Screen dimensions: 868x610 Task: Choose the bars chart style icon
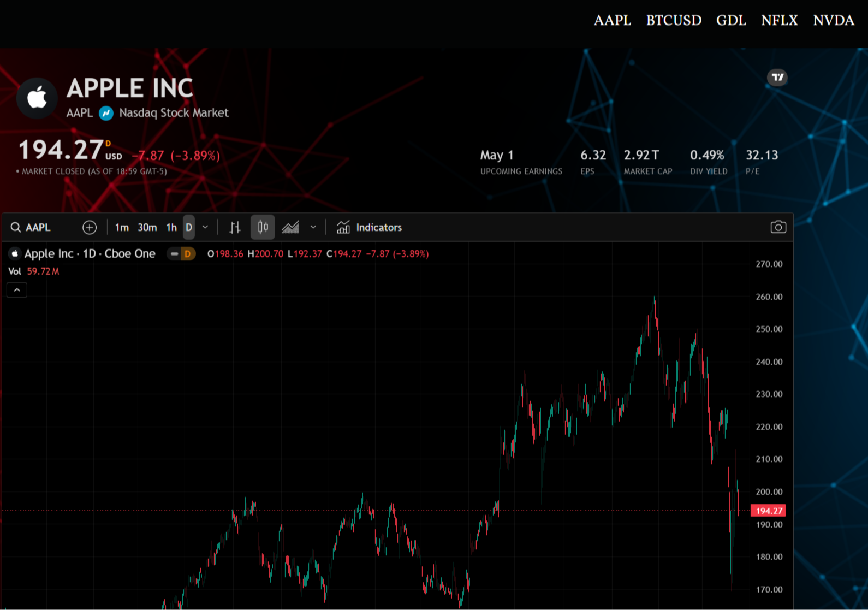(x=235, y=227)
